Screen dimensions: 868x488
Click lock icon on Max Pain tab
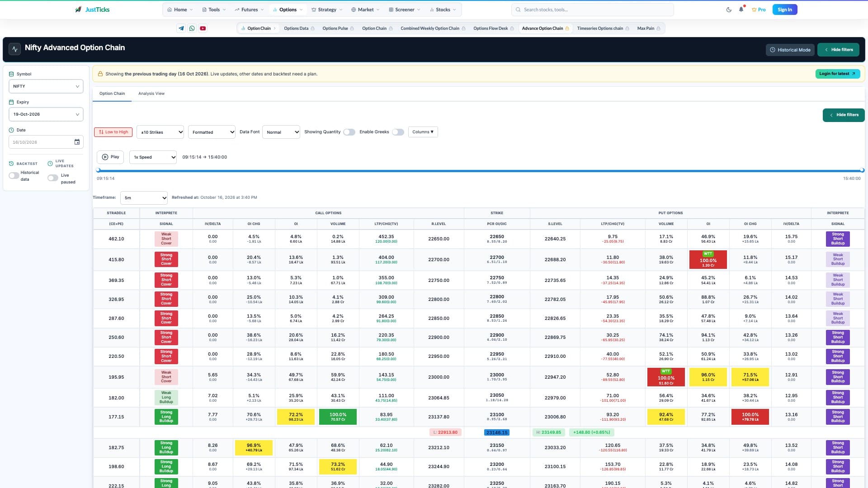[658, 28]
